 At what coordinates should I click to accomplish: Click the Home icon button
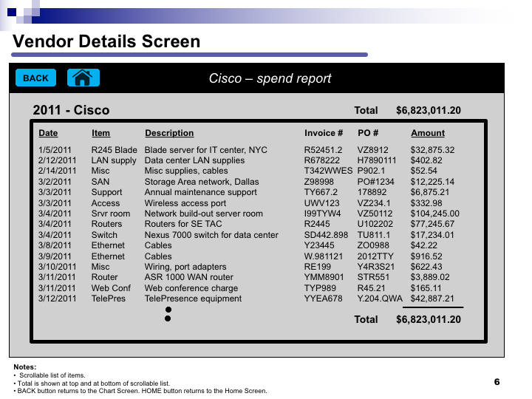83,78
